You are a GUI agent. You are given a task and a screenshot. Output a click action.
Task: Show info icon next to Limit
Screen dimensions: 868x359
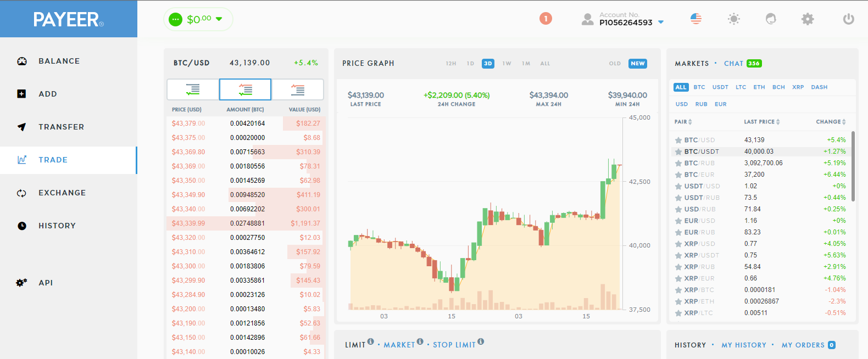coord(371,341)
